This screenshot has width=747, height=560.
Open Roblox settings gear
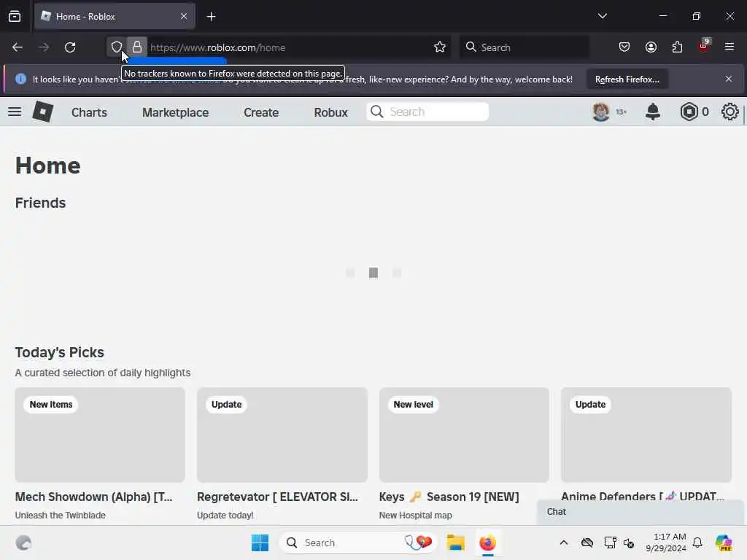tap(729, 112)
